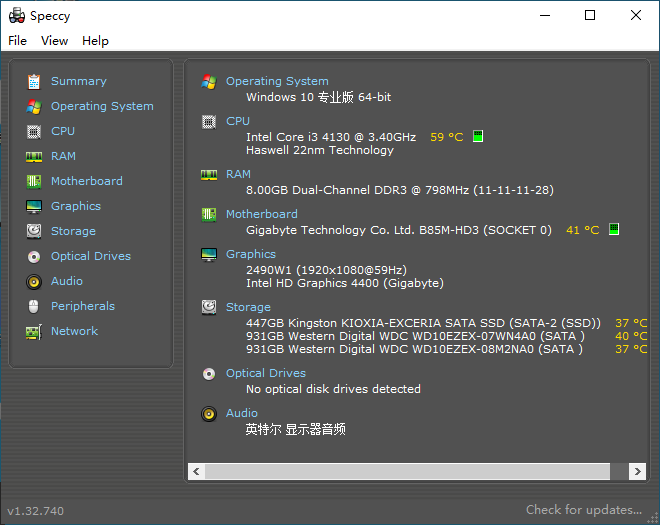Click the window resize grip in the corner
The height and width of the screenshot is (525, 660).
click(x=653, y=518)
